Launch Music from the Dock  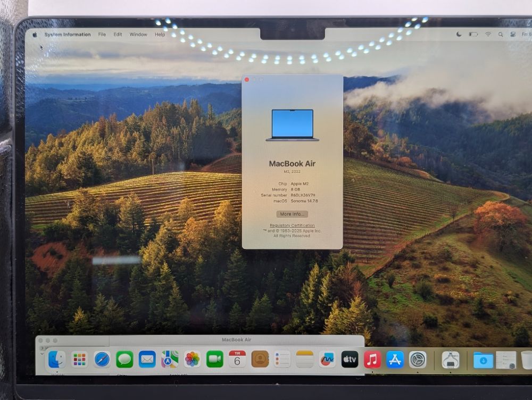pos(372,359)
